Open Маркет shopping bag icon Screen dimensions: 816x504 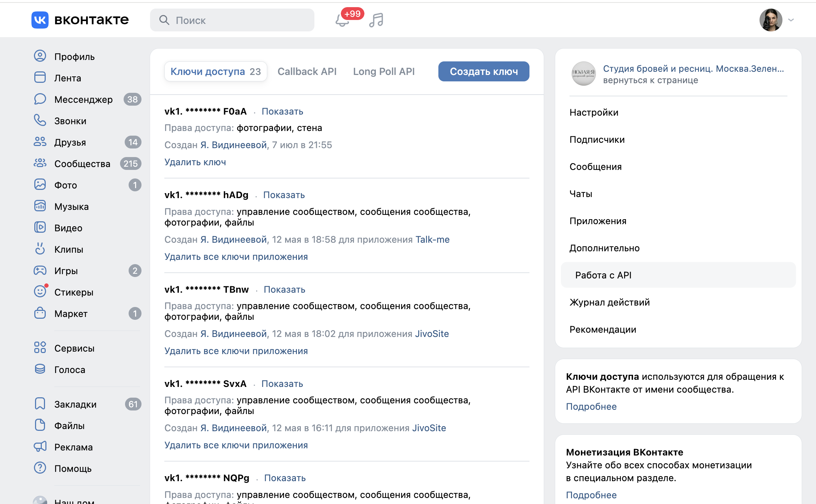40,313
